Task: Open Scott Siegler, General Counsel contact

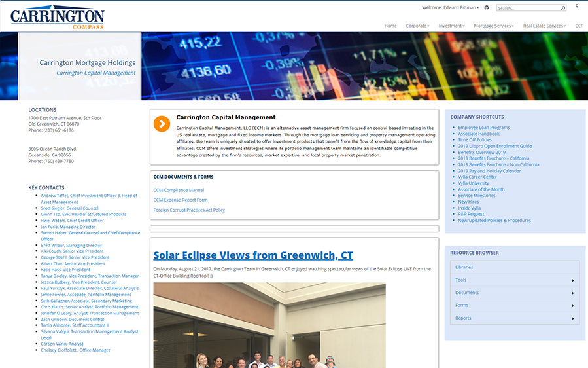Action: tap(69, 208)
